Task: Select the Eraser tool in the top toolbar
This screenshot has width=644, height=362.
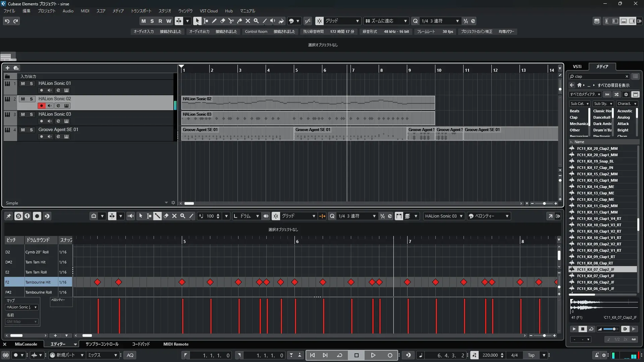Action: click(x=223, y=21)
